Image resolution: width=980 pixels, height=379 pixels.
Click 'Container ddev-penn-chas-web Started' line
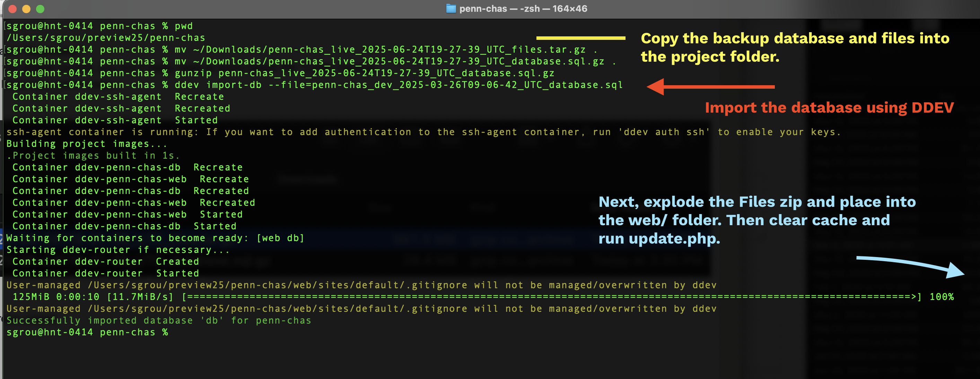pos(128,214)
